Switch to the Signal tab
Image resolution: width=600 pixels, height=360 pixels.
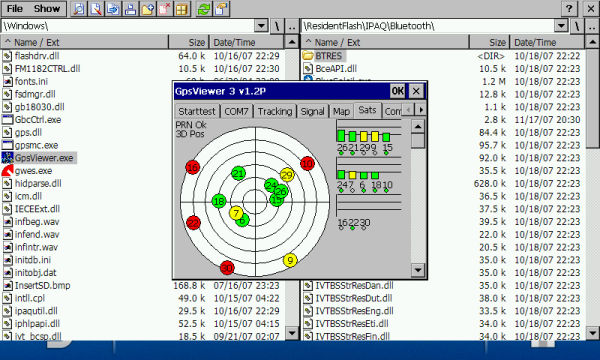click(x=312, y=111)
